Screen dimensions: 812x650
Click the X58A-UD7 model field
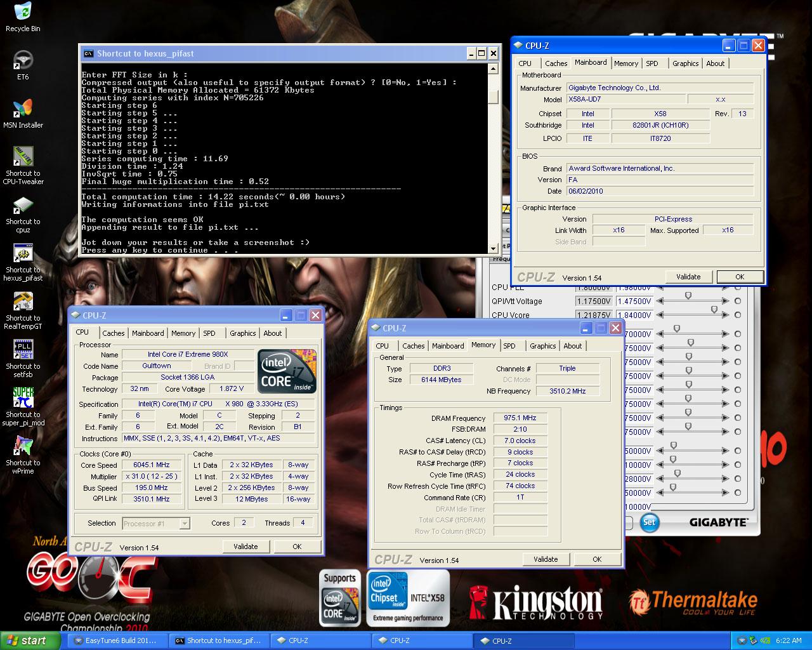tap(626, 100)
